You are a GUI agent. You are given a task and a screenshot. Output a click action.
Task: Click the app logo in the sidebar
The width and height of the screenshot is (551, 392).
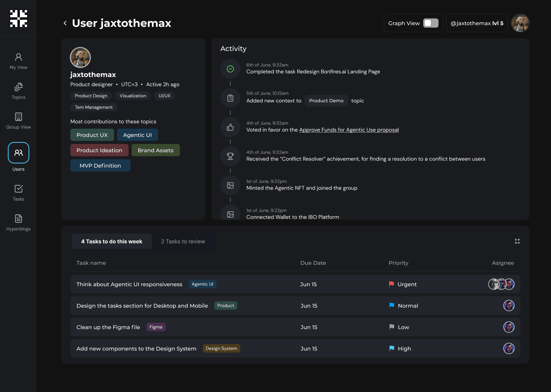click(18, 18)
